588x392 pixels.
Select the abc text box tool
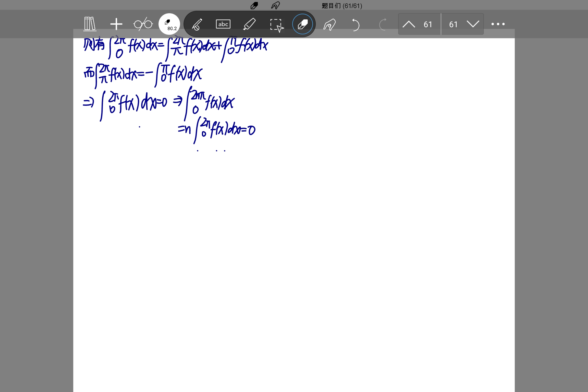tap(223, 24)
